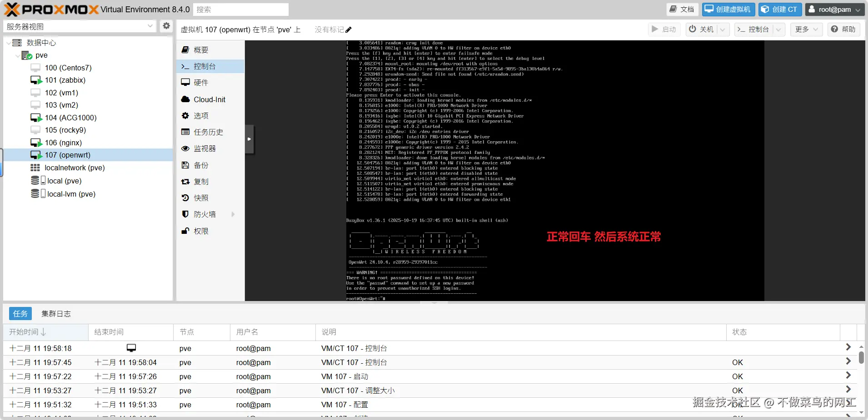Open the 关机 dropdown arrow

pos(723,30)
